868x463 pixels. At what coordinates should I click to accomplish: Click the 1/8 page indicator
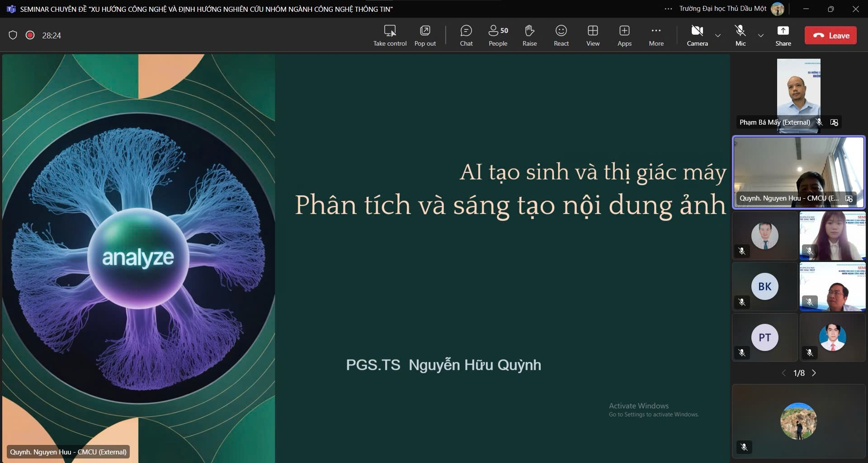[799, 373]
